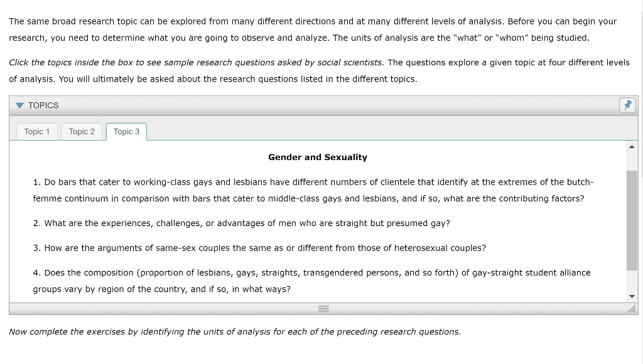This screenshot has width=643, height=364.
Task: Switch to the Topic 1 tab
Action: [x=36, y=132]
